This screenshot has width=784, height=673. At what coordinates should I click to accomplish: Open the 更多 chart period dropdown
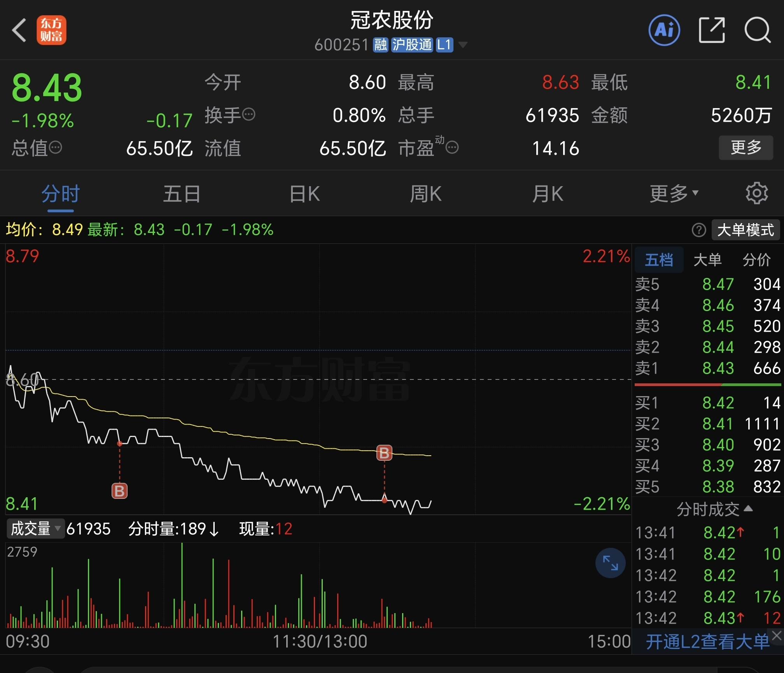(674, 193)
